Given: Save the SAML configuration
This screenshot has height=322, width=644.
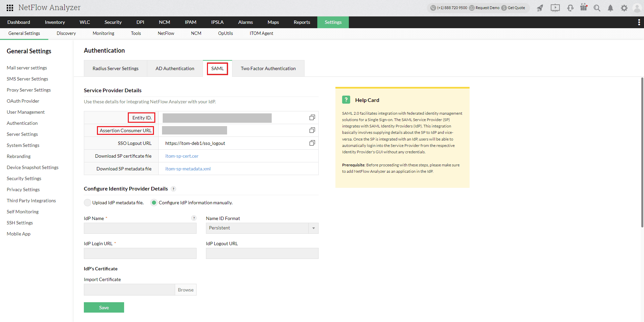Looking at the screenshot, I should click(104, 308).
